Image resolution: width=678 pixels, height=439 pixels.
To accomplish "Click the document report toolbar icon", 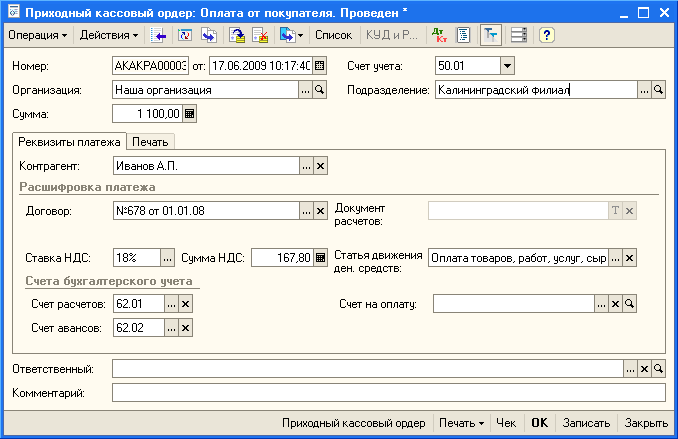I will 463,35.
